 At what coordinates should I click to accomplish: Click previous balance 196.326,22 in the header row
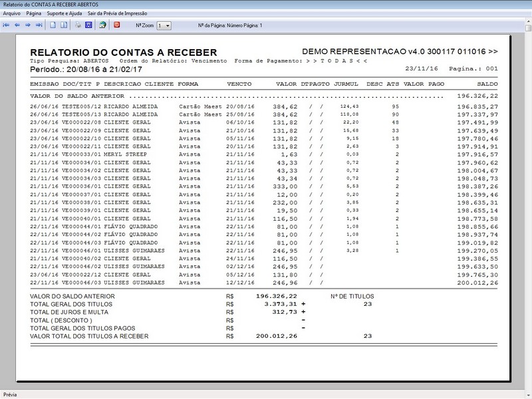pos(477,96)
